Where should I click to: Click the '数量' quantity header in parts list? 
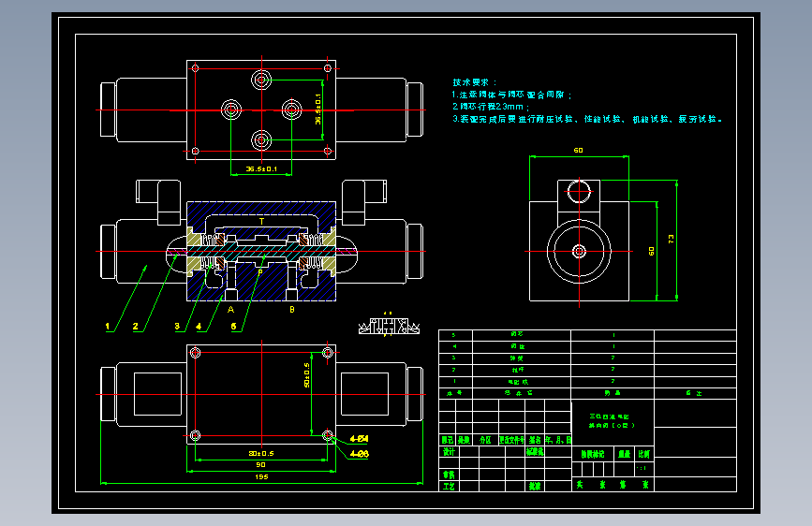click(613, 393)
